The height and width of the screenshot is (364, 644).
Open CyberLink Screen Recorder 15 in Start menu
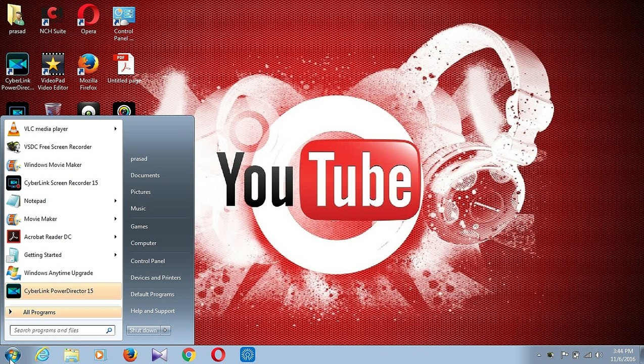point(63,183)
